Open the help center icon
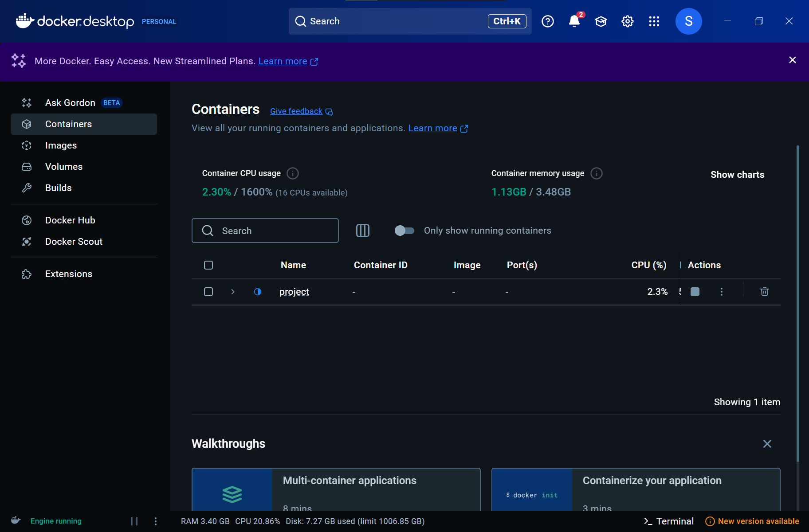Image resolution: width=809 pixels, height=532 pixels. click(548, 21)
